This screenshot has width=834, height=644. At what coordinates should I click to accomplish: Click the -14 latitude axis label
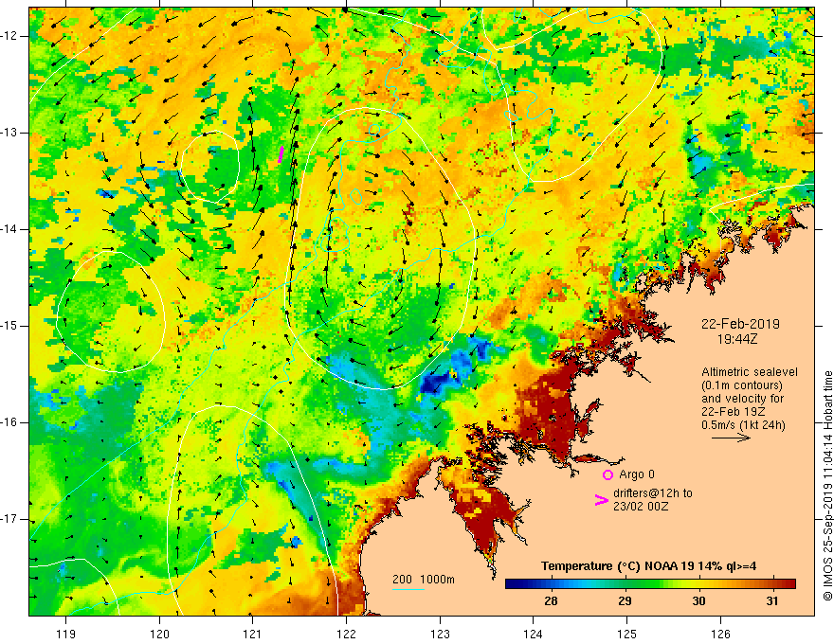(9, 229)
